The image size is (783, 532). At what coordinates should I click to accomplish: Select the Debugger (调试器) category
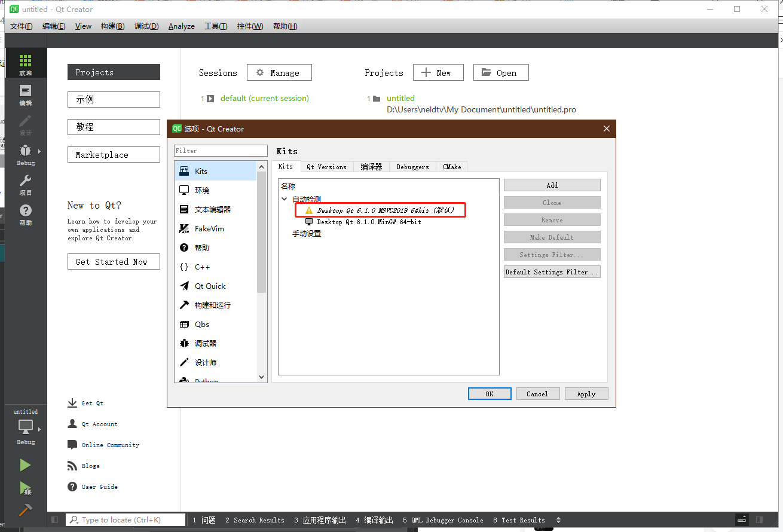click(216, 343)
